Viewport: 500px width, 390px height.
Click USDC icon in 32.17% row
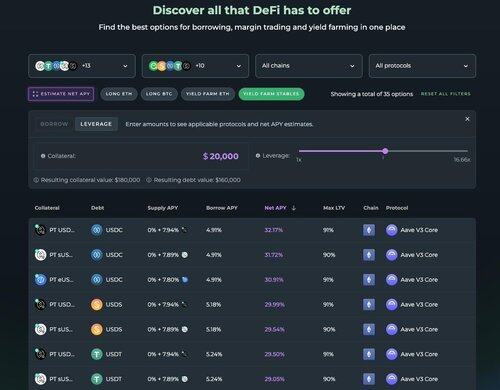pos(97,230)
